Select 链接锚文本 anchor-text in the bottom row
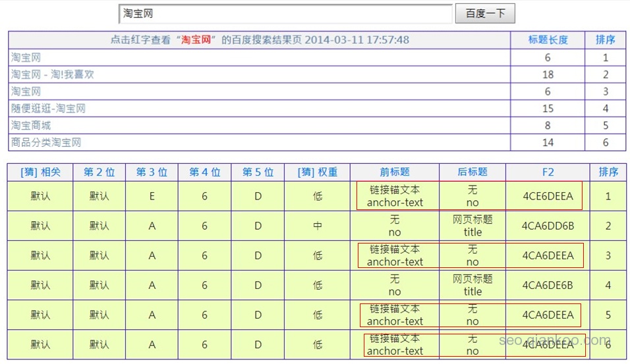 [395, 344]
